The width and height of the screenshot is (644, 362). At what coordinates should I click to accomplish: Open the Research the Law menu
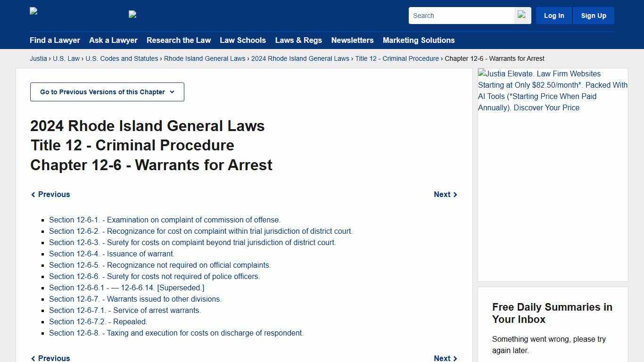pos(179,41)
